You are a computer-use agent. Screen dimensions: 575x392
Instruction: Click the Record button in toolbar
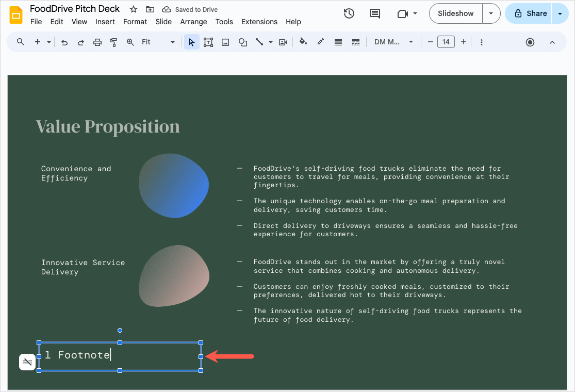[x=530, y=42]
